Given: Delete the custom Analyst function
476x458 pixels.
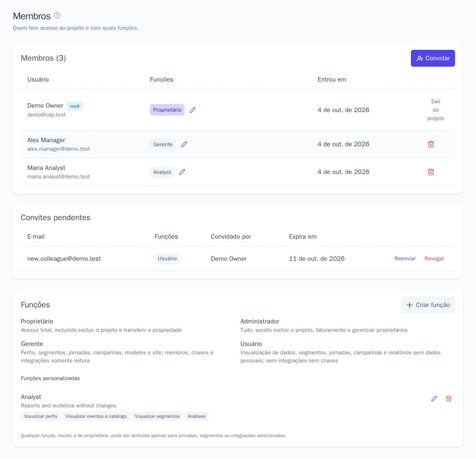Looking at the screenshot, I should click(449, 399).
